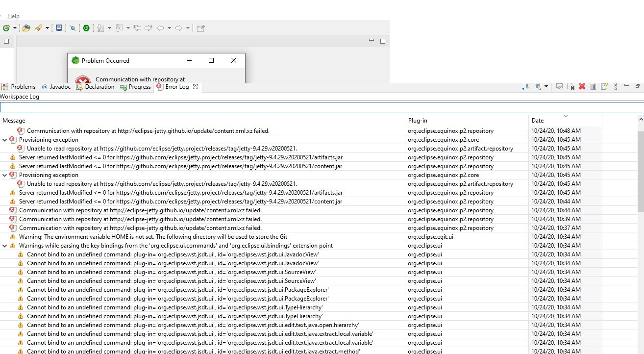
Task: Click the Restore Log icon
Action: pyautogui.click(x=604, y=87)
